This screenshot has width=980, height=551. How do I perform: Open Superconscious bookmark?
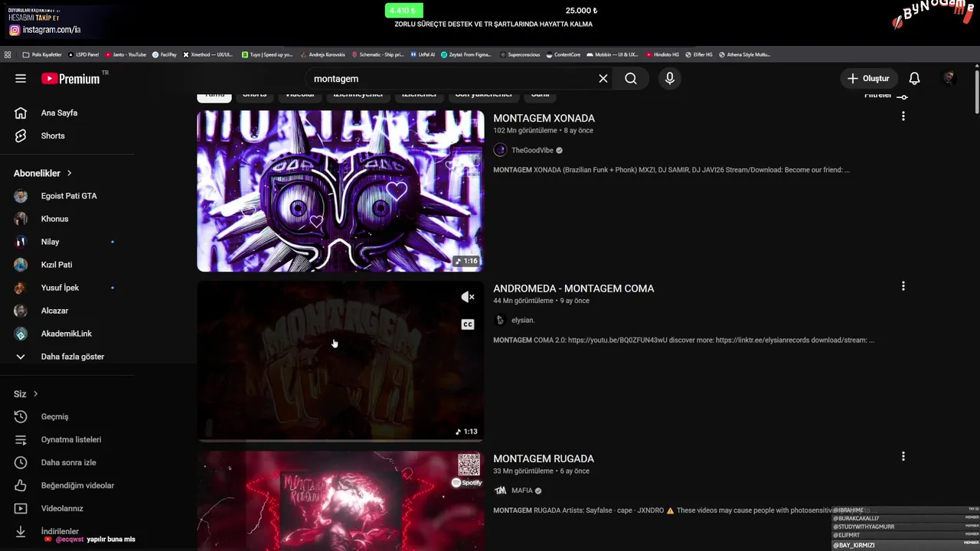coord(520,54)
